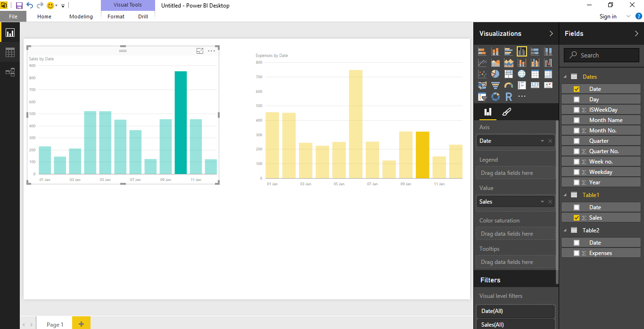Add a new report page
The width and height of the screenshot is (644, 329).
click(x=81, y=323)
